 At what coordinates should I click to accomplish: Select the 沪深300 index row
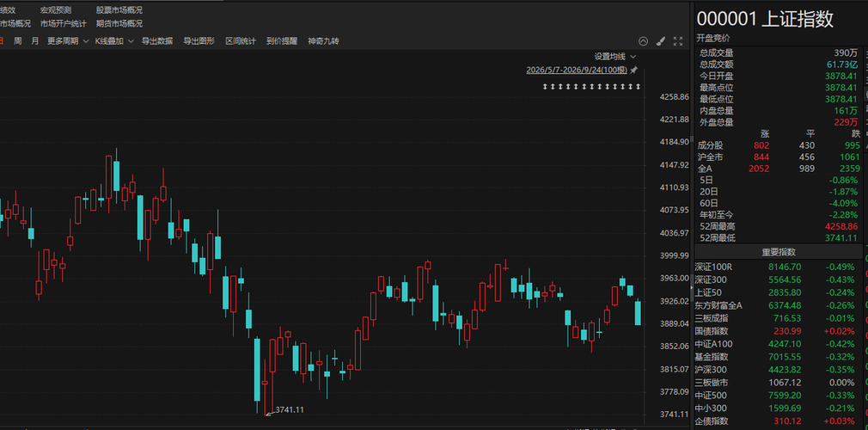(x=777, y=370)
